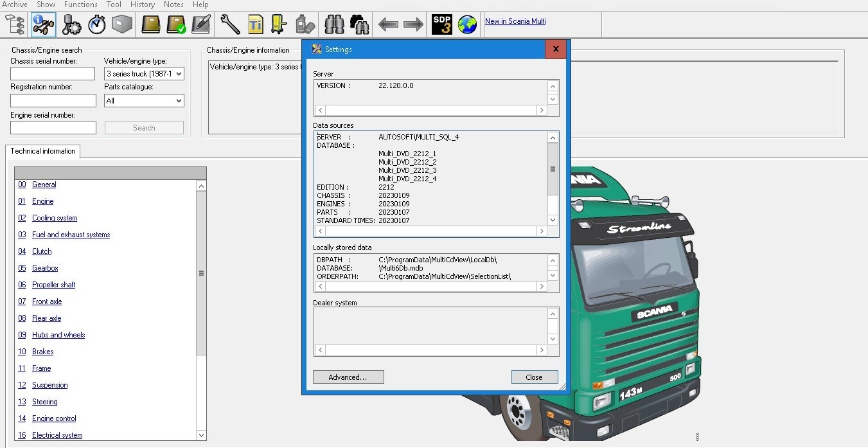Image resolution: width=868 pixels, height=448 pixels.
Task: Open the Cooling system link
Action: click(x=55, y=218)
